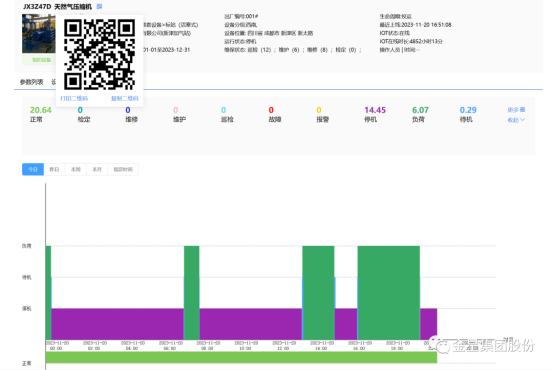Image resolution: width=553 pixels, height=370 pixels.
Task: Click the 10:00 x-axis time label
Action: (245, 345)
